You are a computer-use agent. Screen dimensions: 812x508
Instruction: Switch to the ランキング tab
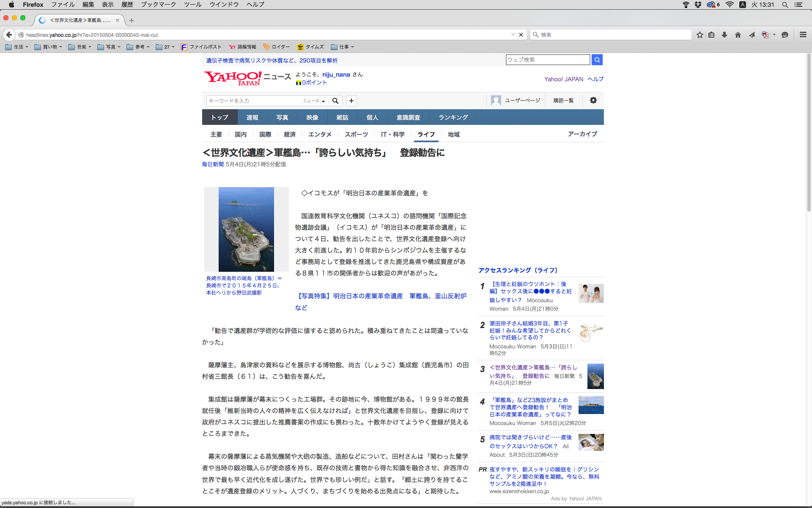coord(453,117)
